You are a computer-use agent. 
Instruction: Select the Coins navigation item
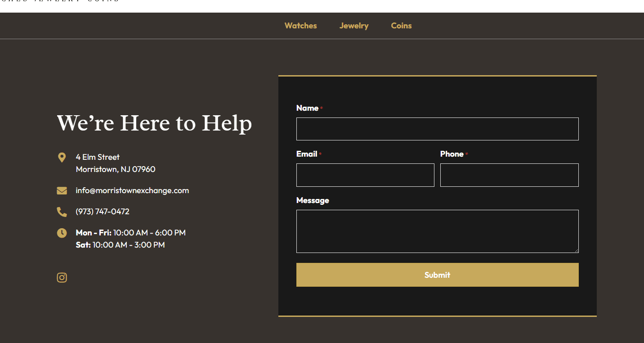401,26
